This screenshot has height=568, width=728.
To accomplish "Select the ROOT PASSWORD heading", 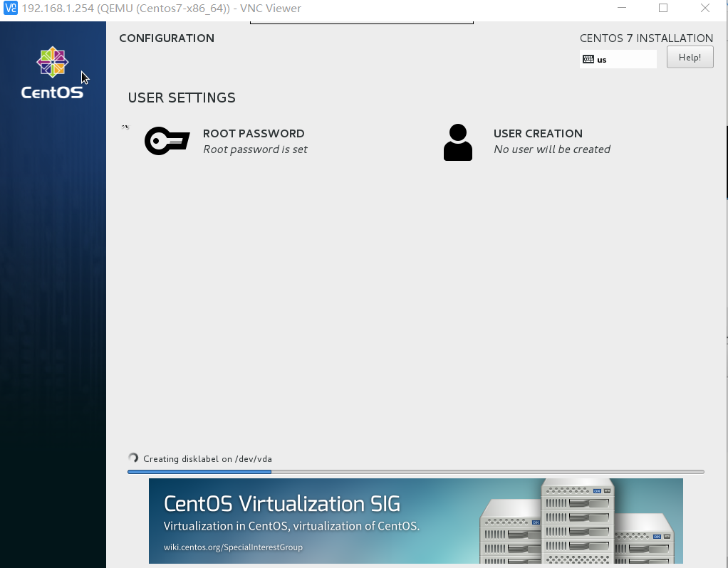I will pyautogui.click(x=254, y=134).
